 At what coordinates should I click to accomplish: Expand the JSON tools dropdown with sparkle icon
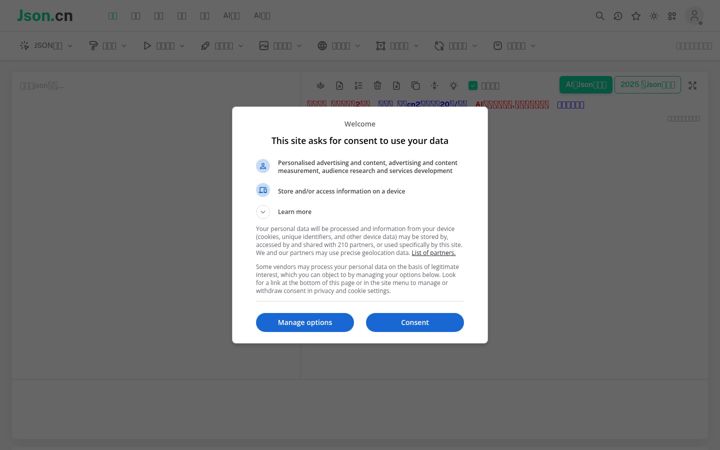(46, 45)
